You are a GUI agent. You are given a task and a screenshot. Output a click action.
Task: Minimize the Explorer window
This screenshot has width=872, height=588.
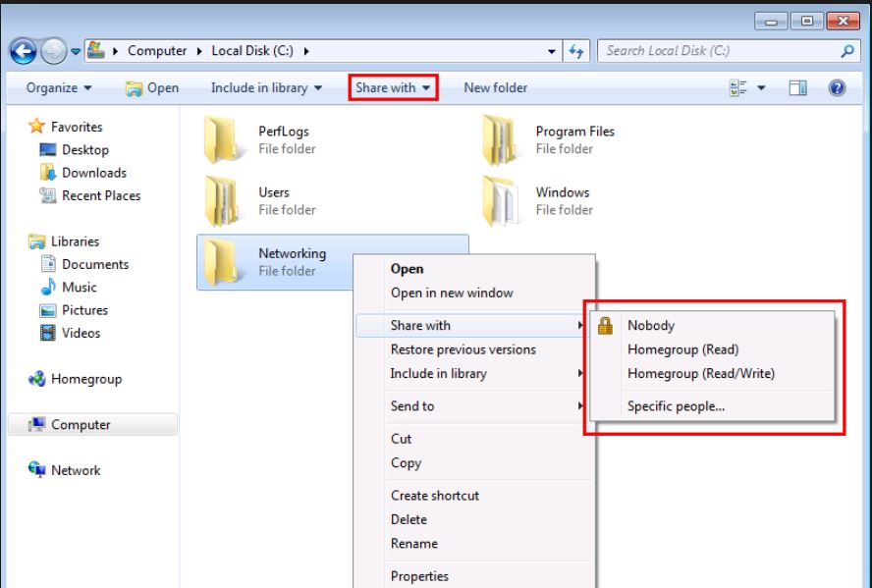coord(771,22)
